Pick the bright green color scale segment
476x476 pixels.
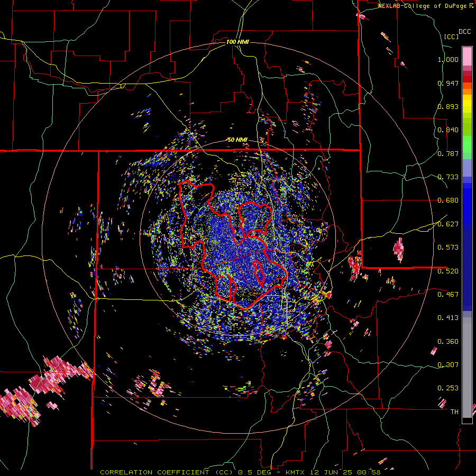coord(467,144)
